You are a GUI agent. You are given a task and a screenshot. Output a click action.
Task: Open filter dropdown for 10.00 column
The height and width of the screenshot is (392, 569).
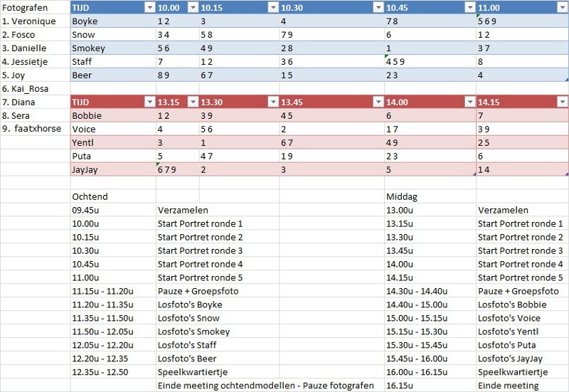(193, 8)
